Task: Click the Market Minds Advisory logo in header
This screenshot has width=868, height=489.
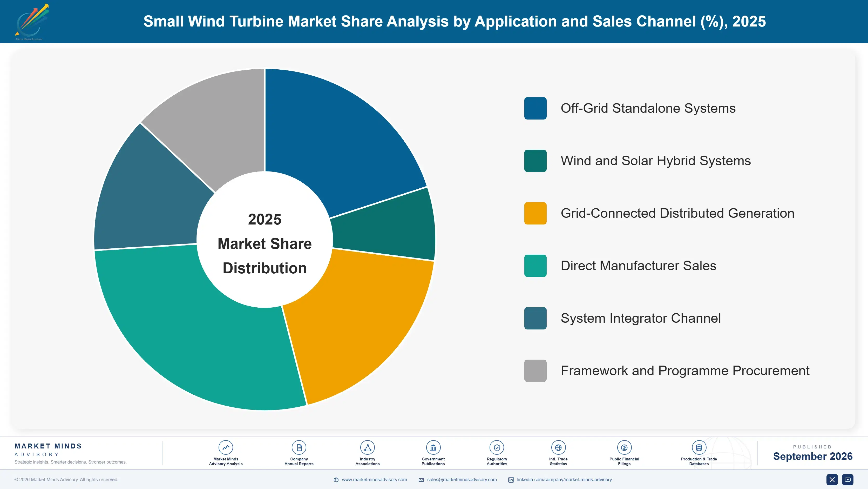Action: [x=32, y=22]
